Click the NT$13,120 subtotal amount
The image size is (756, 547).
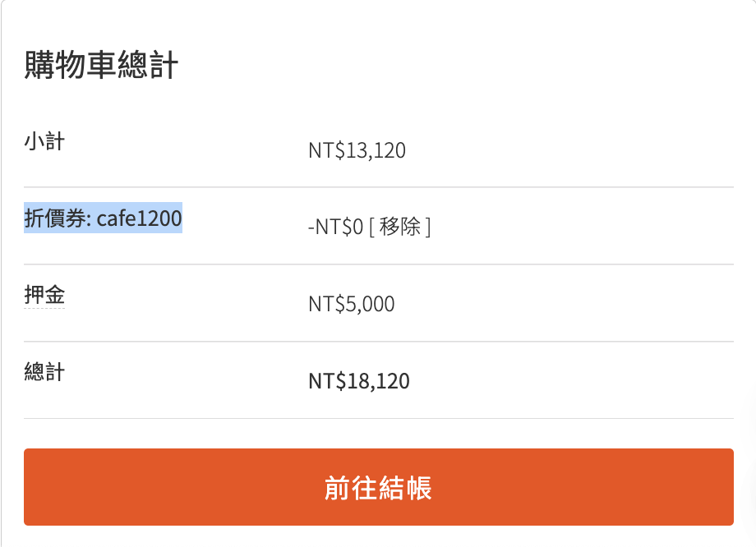357,151
